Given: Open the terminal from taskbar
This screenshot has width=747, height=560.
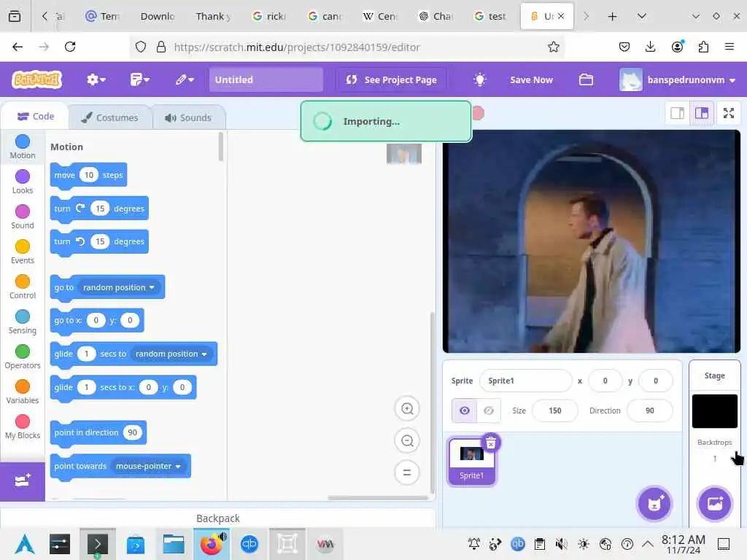Looking at the screenshot, I should coord(97,544).
